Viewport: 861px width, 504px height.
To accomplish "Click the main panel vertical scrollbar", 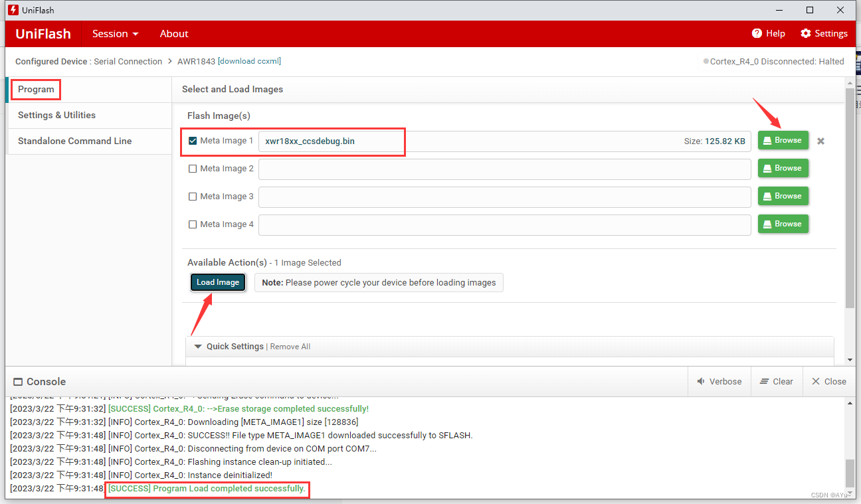I will (850, 199).
